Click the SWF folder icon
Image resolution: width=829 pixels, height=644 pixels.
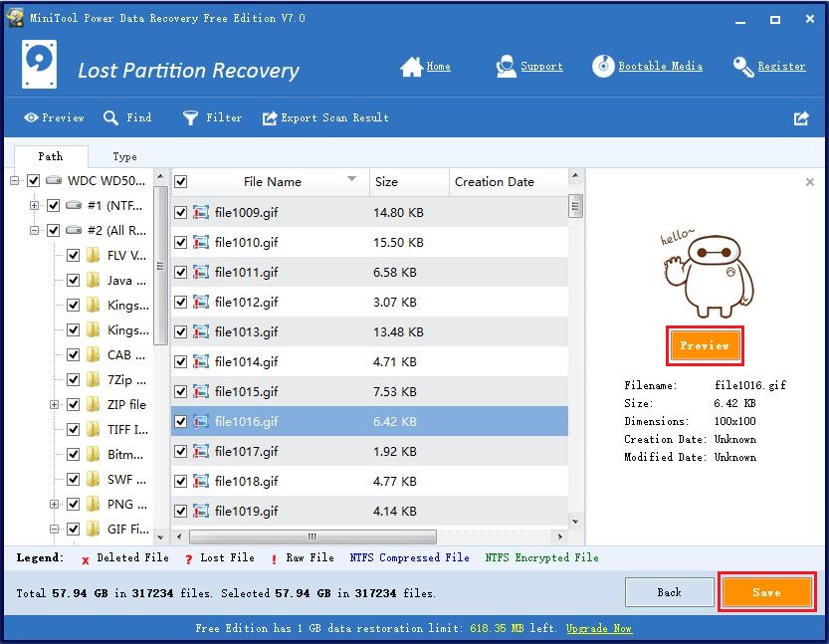pyautogui.click(x=94, y=479)
